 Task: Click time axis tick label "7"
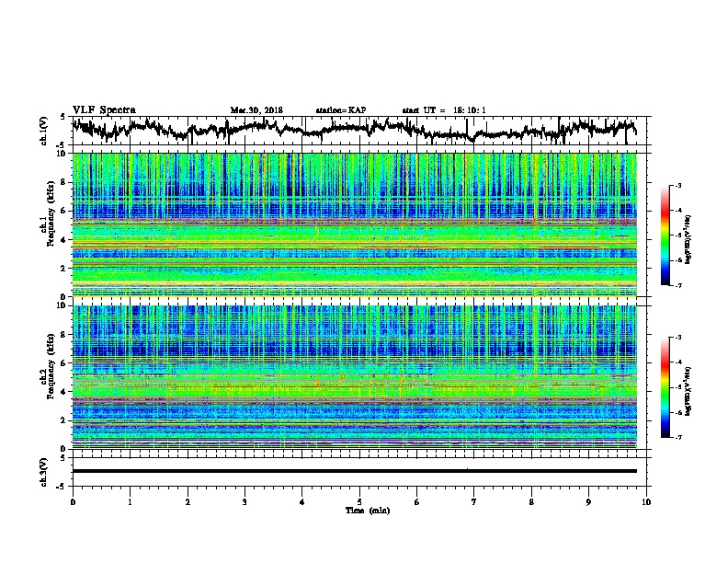click(474, 501)
